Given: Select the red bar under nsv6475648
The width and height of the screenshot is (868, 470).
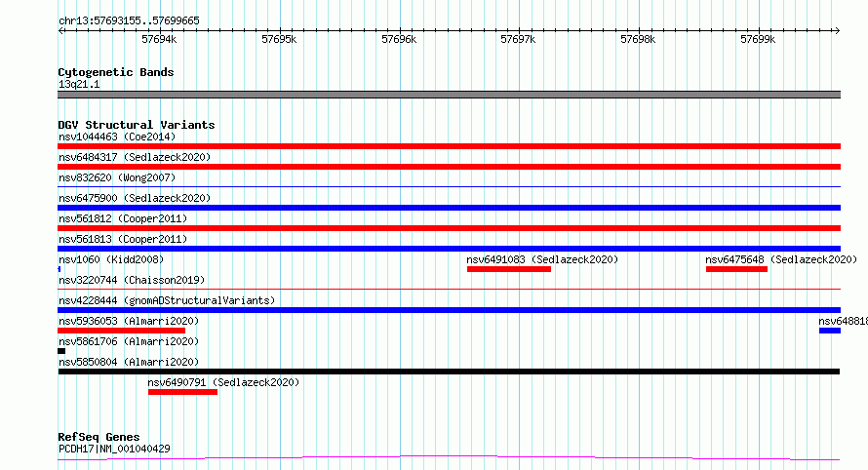Looking at the screenshot, I should tap(736, 269).
